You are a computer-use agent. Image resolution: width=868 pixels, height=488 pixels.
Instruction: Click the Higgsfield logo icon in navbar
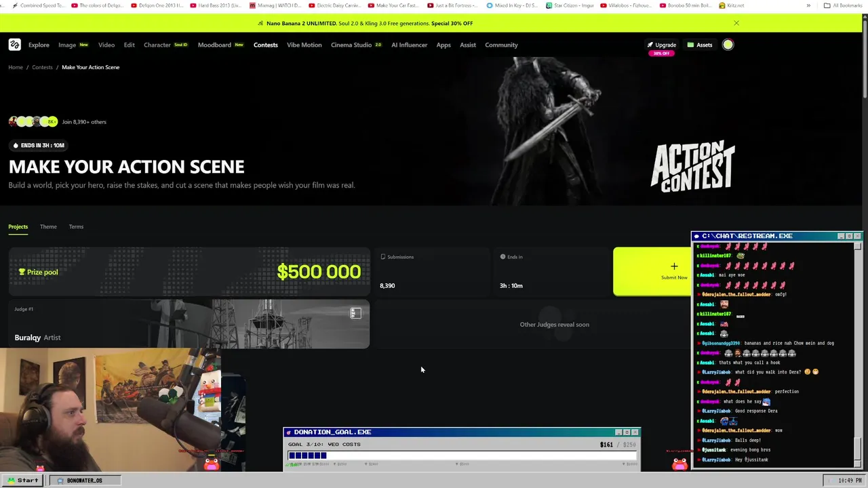click(x=14, y=45)
